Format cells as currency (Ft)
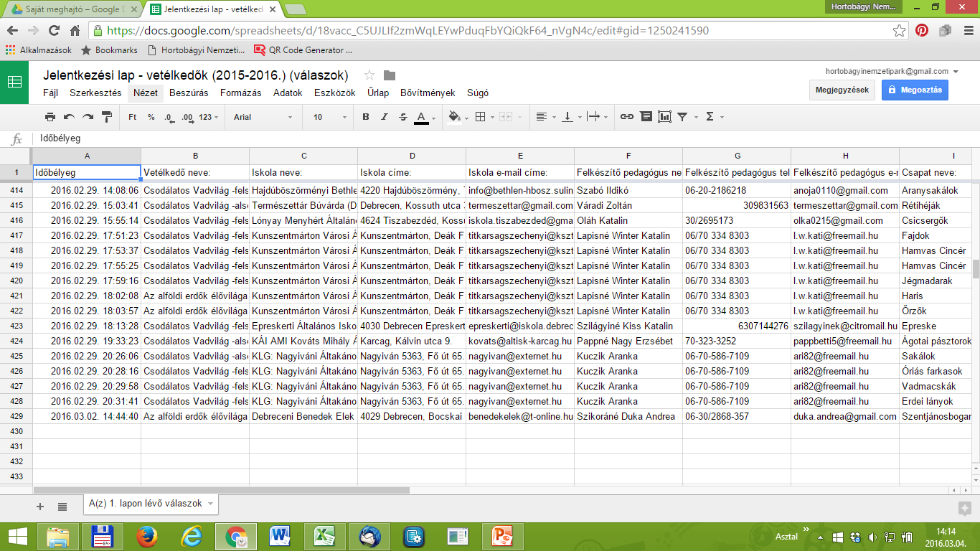 click(x=133, y=117)
